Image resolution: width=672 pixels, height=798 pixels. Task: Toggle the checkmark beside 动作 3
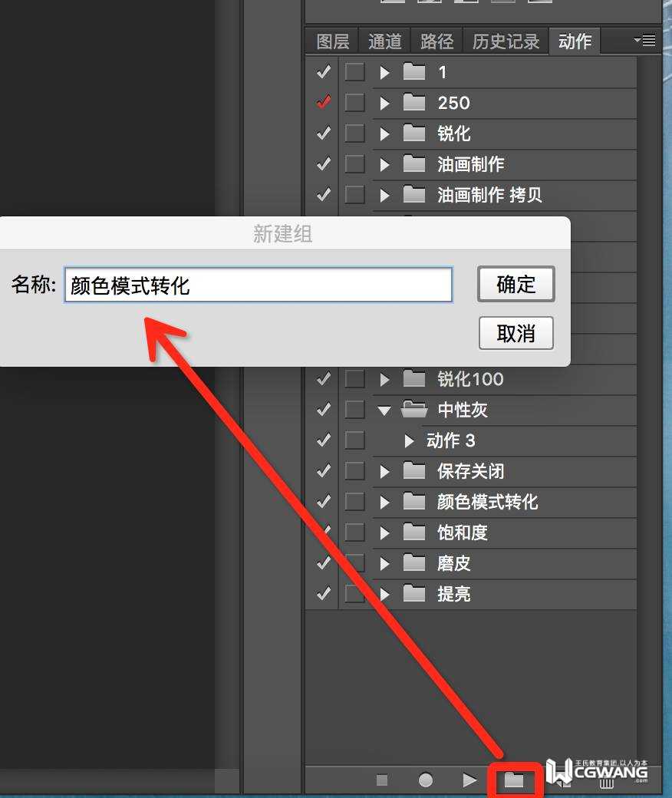[324, 440]
